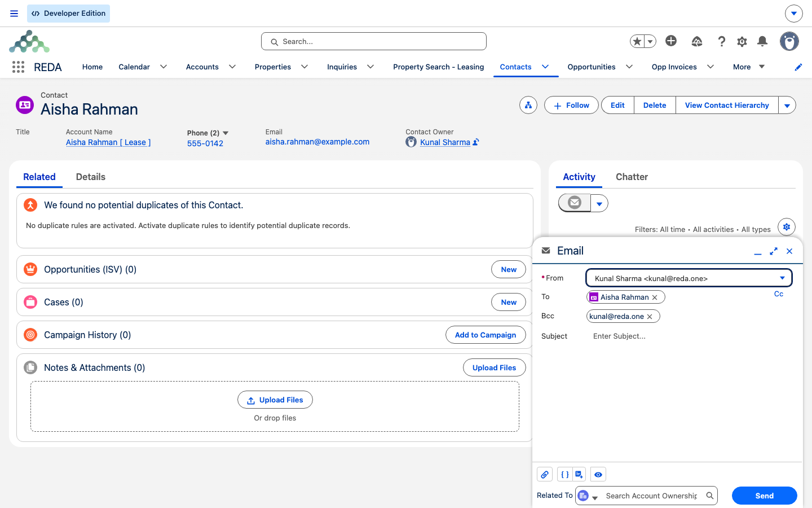Open Global Actions plus icon

pyautogui.click(x=671, y=41)
